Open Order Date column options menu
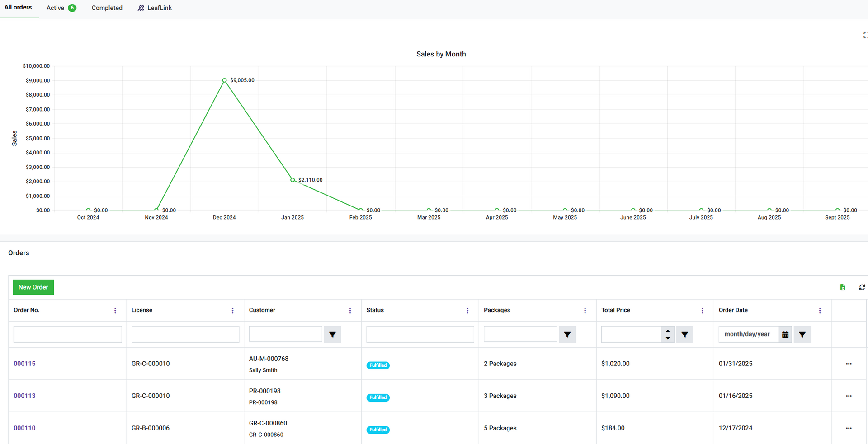The width and height of the screenshot is (868, 444). [820, 310]
